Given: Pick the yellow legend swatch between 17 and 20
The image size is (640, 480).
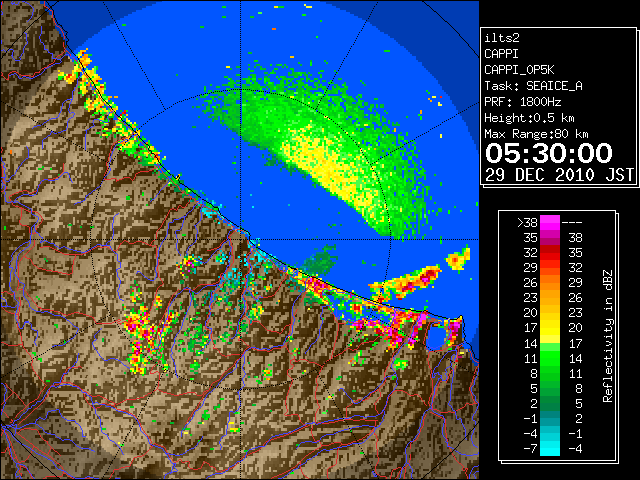Looking at the screenshot, I should pos(550,328).
